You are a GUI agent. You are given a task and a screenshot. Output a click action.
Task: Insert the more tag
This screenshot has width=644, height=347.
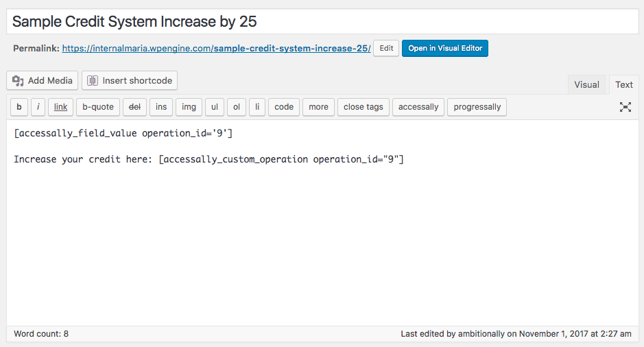pos(318,107)
